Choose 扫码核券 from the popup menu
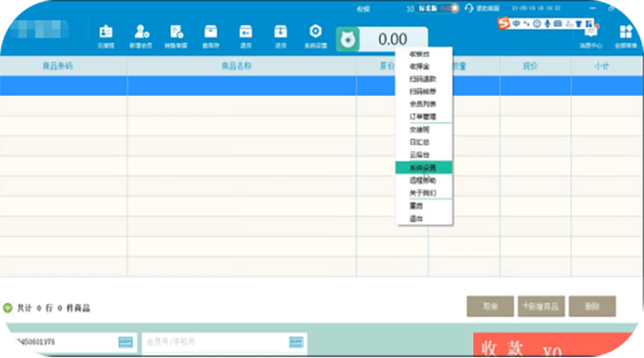 (424, 91)
